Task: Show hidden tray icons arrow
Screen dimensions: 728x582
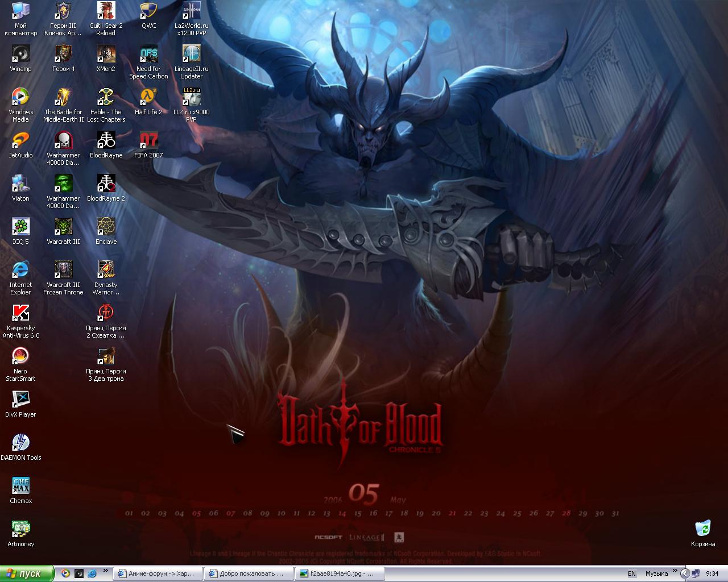Action: [685, 574]
